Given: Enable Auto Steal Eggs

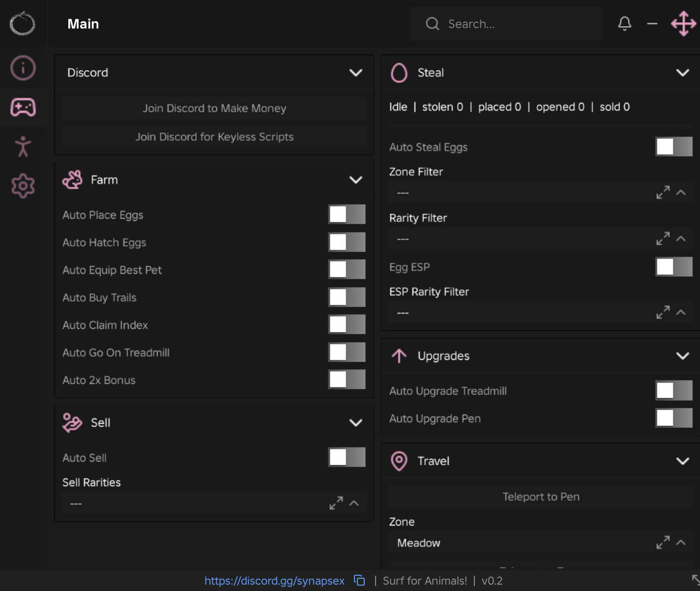Looking at the screenshot, I should [x=674, y=147].
